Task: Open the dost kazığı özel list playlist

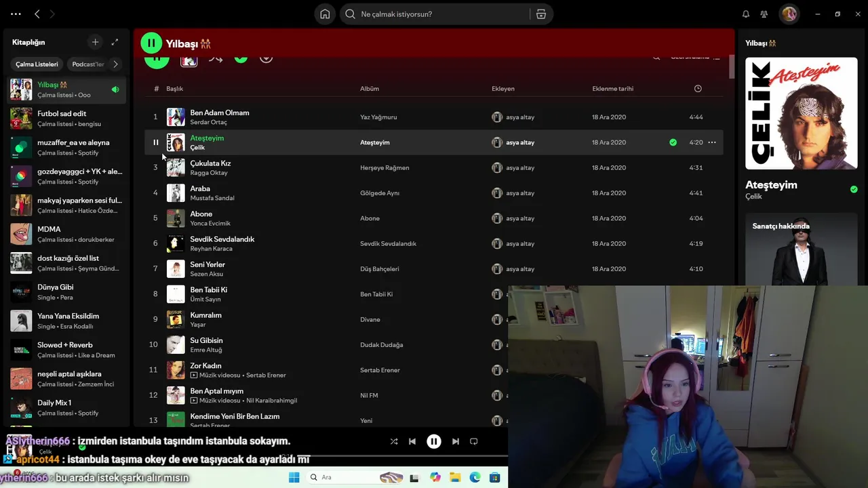Action: pos(67,263)
